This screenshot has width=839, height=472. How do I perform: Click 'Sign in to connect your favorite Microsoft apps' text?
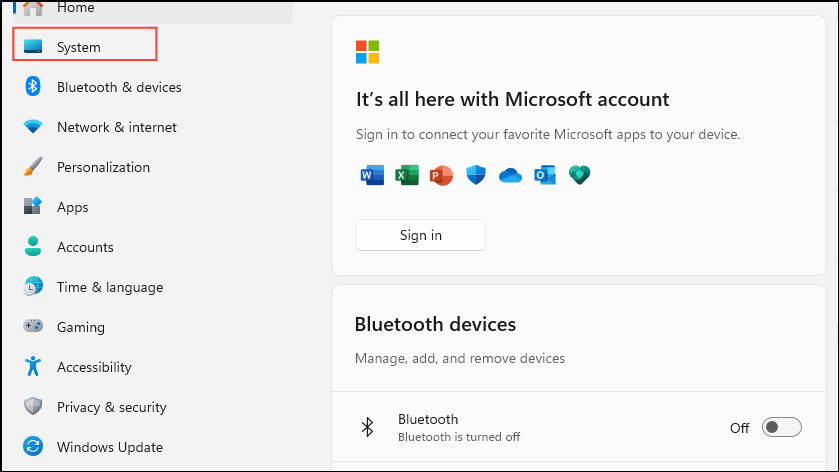pyautogui.click(x=548, y=134)
